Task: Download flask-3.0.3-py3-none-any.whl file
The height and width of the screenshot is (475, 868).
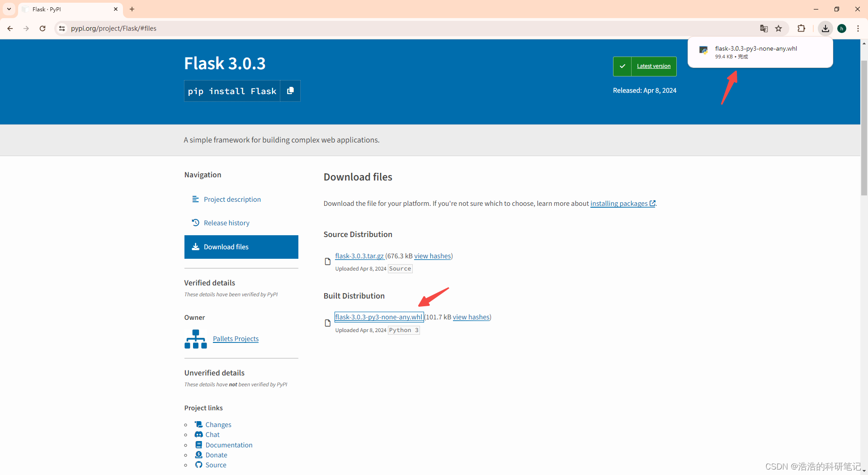Action: click(379, 317)
